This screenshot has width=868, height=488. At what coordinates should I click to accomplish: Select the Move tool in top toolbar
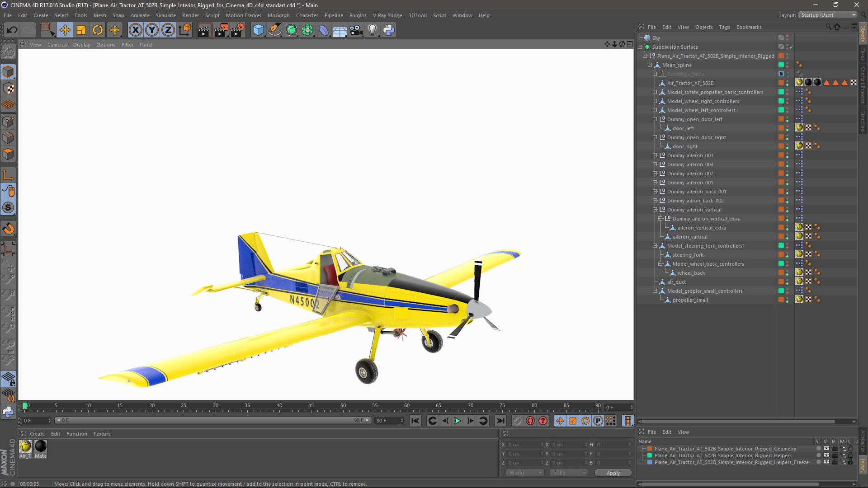65,30
